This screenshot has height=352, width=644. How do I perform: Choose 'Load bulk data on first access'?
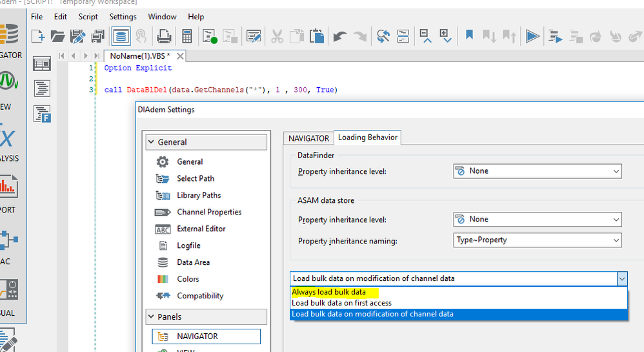(341, 303)
